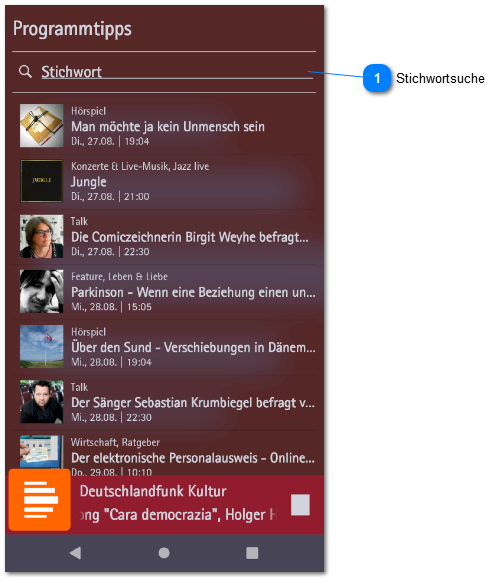Open Birgit Weyhe portrait thumbnail
Screen dimensions: 501x581
point(42,236)
